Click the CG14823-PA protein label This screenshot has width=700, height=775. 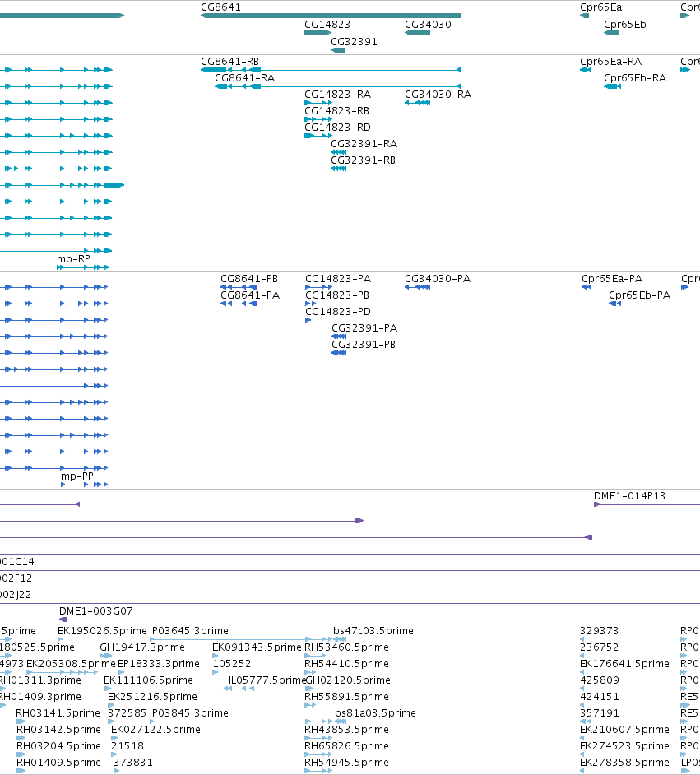(338, 279)
